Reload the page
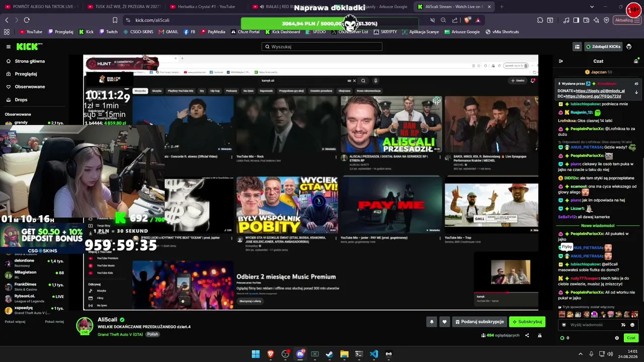644x362 pixels. 27,20
